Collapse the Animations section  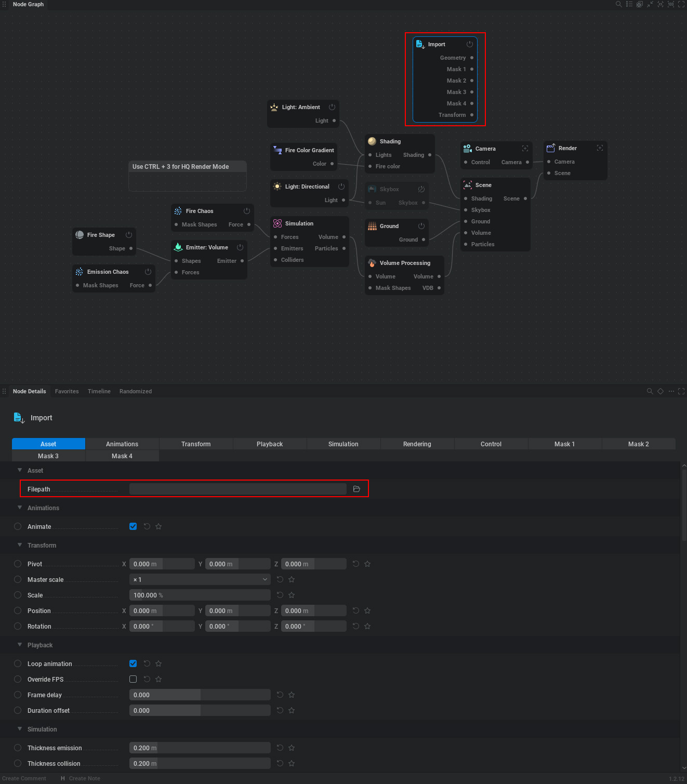[x=20, y=508]
